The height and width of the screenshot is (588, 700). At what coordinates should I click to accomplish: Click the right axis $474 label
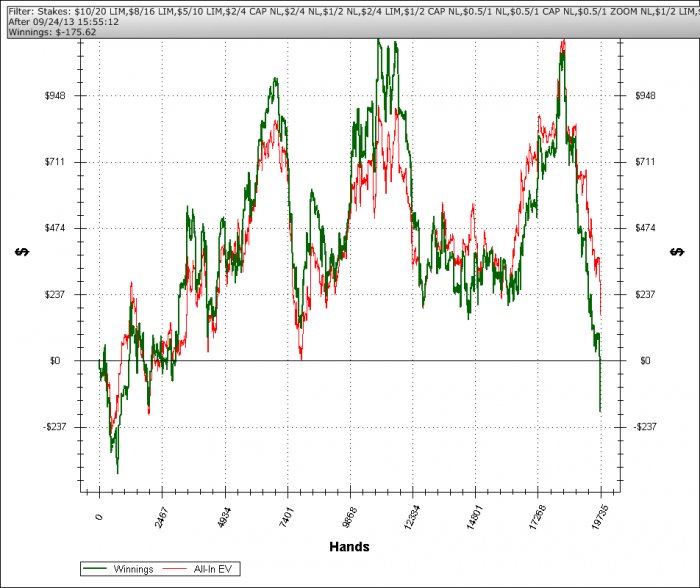click(x=646, y=228)
